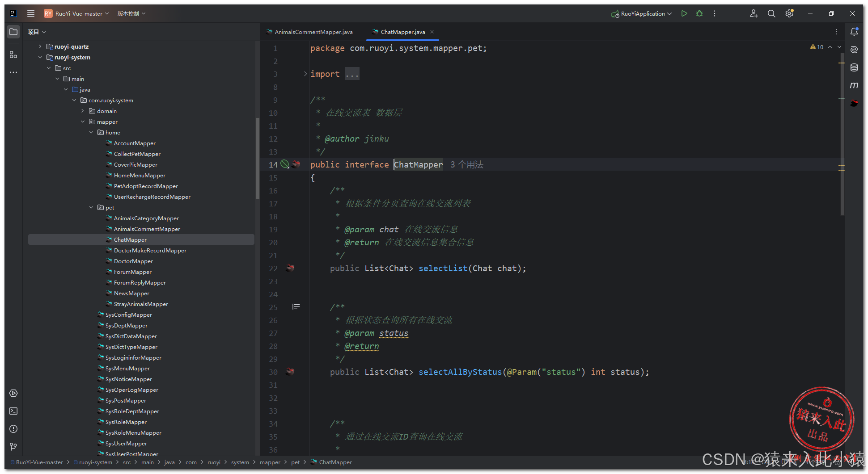Open Problems tool window icon
Screen dimensions: 868x474
[x=13, y=429]
